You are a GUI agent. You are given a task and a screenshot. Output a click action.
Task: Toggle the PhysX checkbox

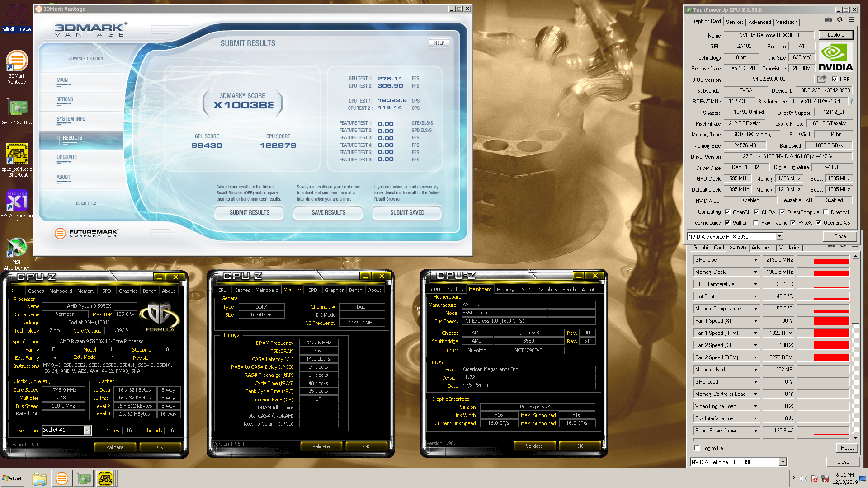click(793, 222)
